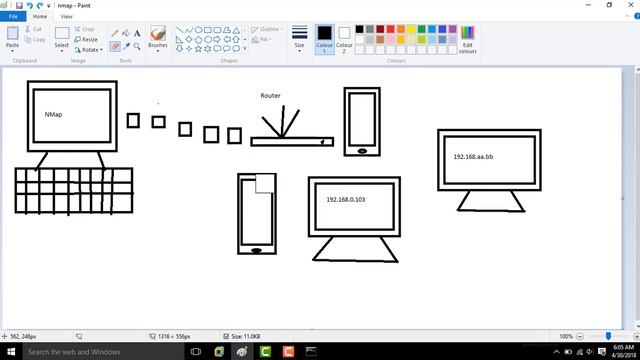The image size is (640, 360).
Task: Collapse the ribbon with chevron
Action: [x=627, y=16]
